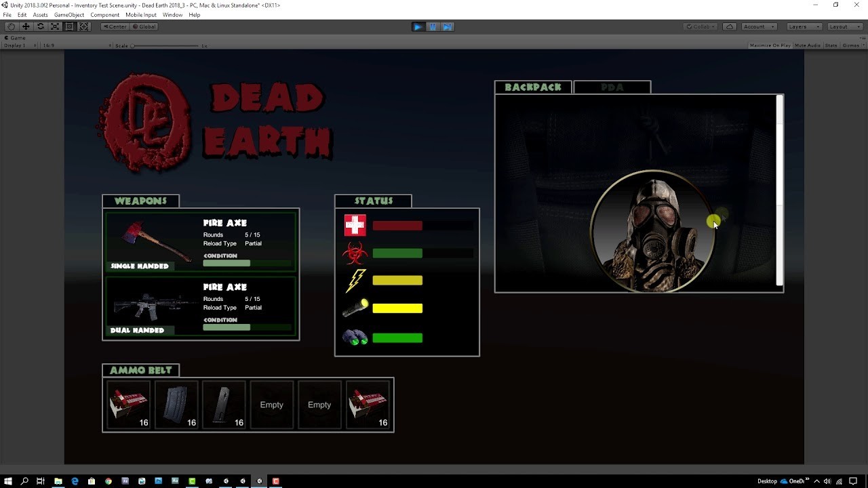The image size is (868, 488).
Task: Open Unity cloud services icon
Action: (730, 26)
